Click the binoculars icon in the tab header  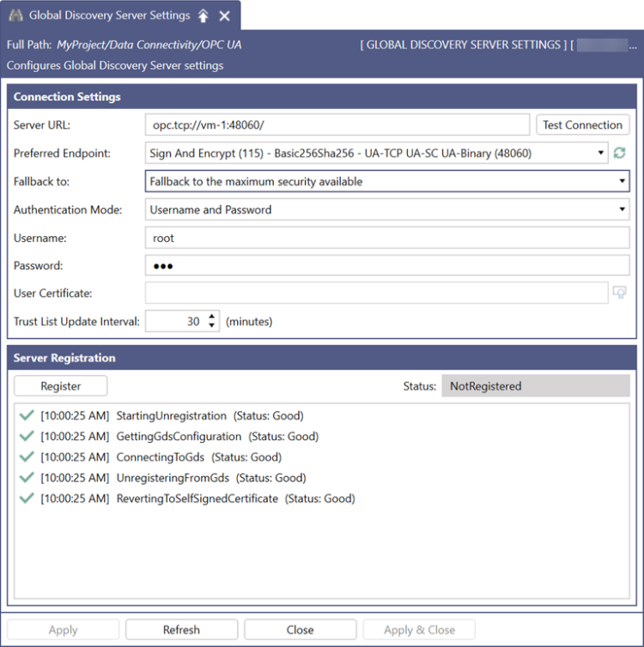pos(15,15)
